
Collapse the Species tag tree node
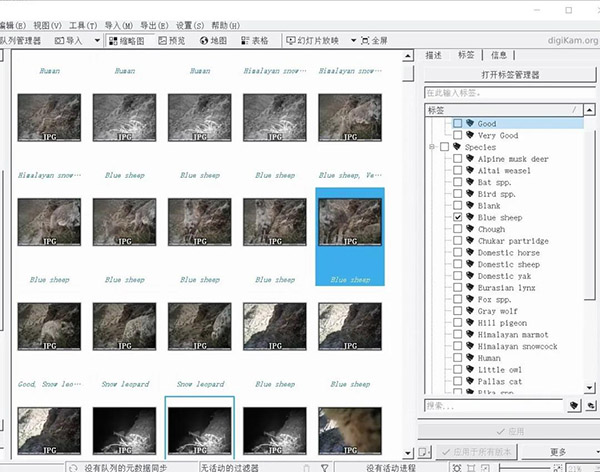click(x=432, y=147)
